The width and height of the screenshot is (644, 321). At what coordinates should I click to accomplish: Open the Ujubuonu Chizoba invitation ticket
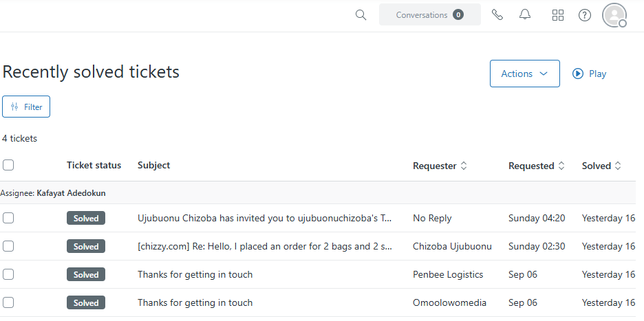264,218
